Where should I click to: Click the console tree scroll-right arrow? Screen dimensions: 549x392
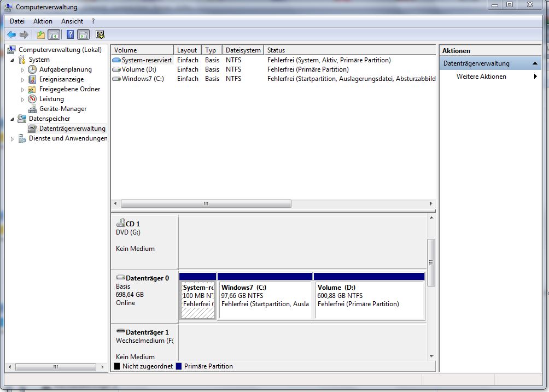(103, 367)
